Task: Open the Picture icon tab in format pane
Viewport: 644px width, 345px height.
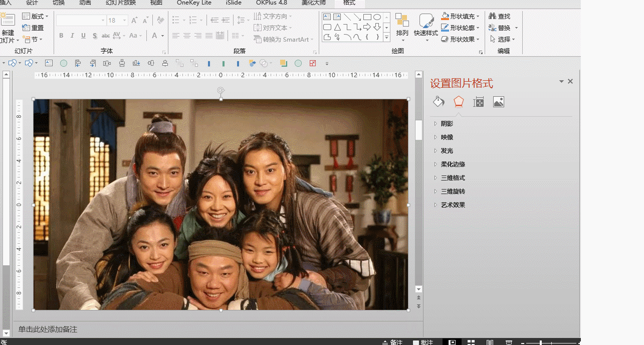Action: point(499,102)
